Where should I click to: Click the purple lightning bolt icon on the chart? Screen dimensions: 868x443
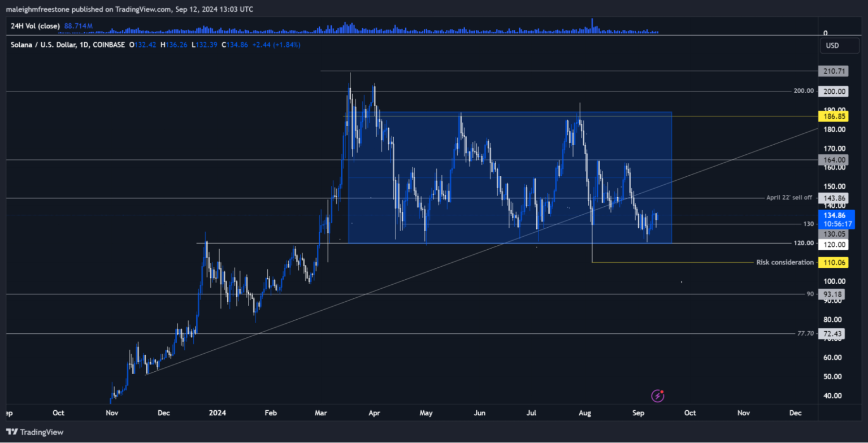(x=657, y=396)
